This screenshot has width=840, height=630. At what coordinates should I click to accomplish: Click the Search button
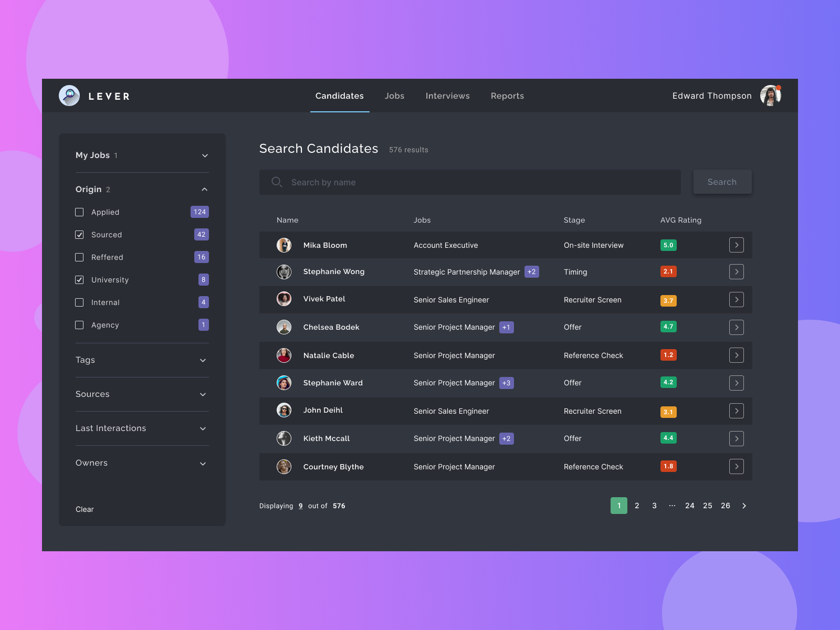coord(722,182)
